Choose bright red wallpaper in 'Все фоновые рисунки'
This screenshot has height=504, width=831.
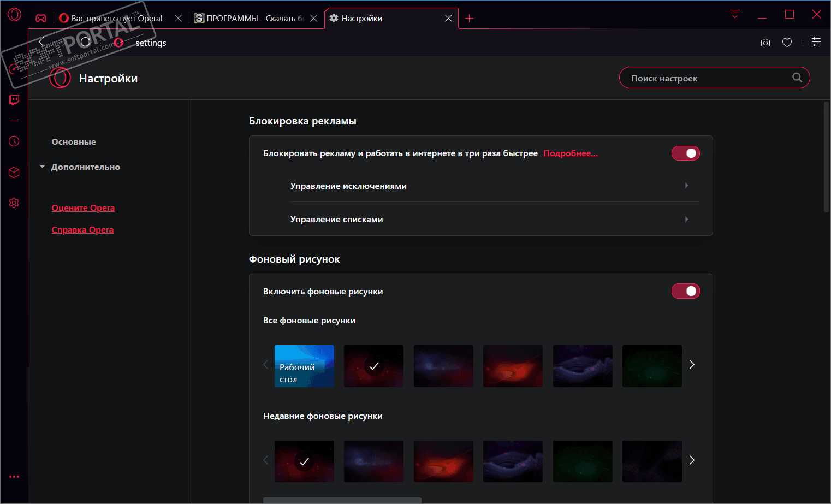(x=513, y=366)
